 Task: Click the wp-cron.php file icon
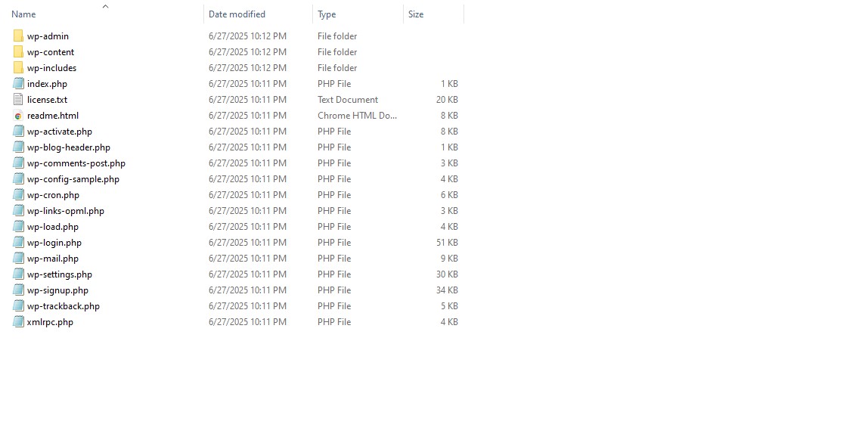18,195
